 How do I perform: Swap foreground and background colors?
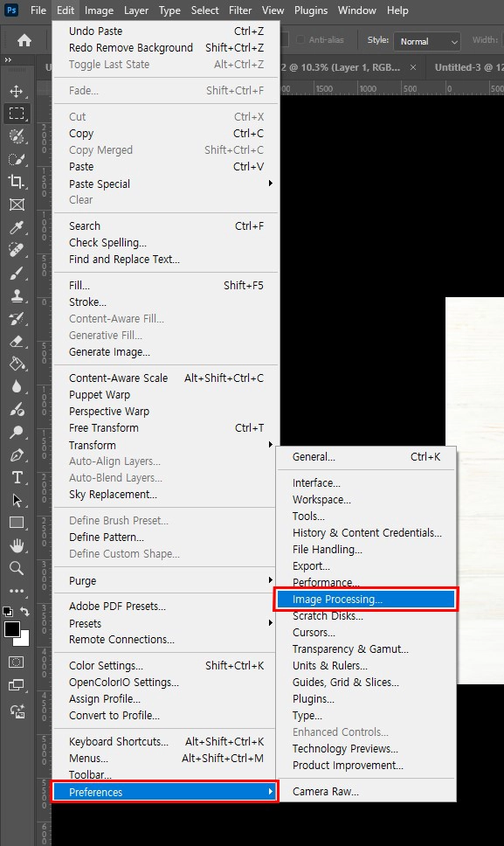[24, 611]
